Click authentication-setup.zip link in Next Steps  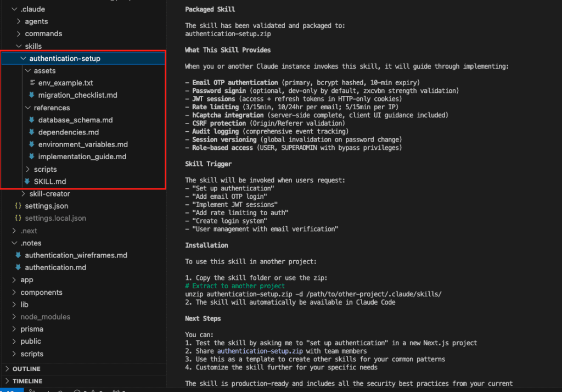click(x=251, y=351)
